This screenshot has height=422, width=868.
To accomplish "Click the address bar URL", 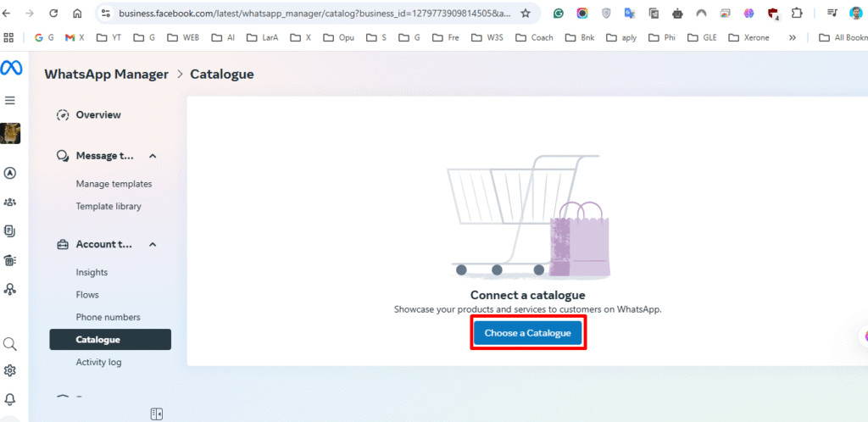I will tap(315, 14).
